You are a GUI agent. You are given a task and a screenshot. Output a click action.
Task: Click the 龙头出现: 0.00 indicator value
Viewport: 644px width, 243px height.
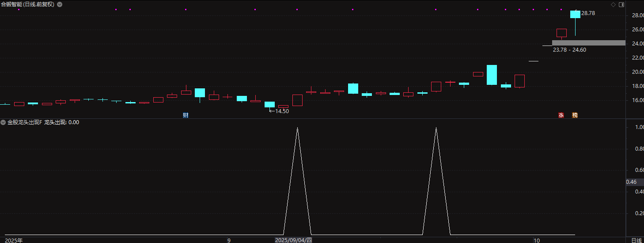tap(62, 122)
